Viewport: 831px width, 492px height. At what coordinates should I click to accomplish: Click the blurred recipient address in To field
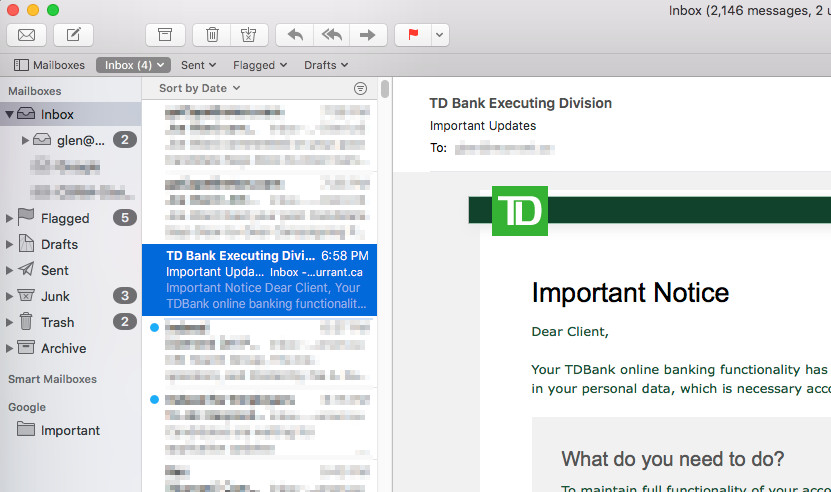coord(505,148)
